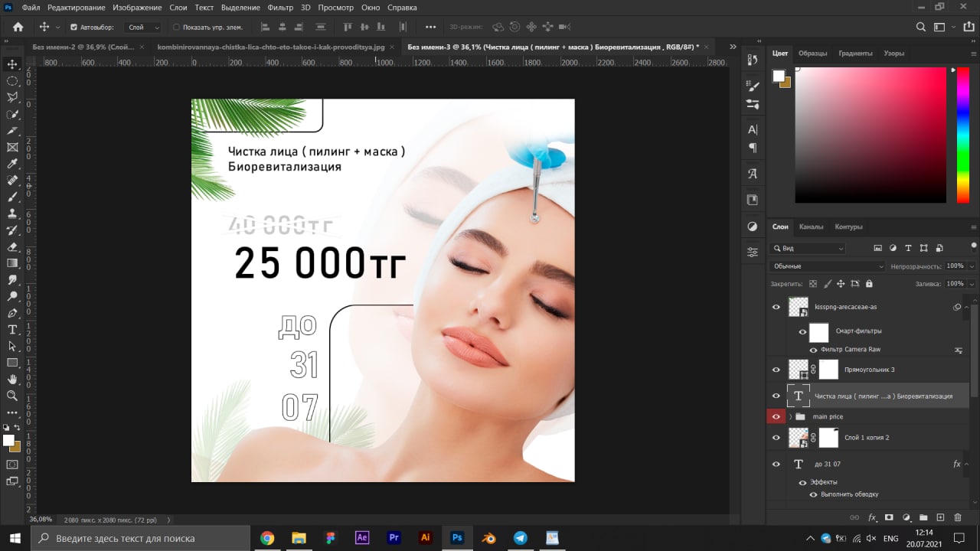Viewport: 980px width, 551px height.
Task: Open the Фильтр menu
Action: point(280,8)
